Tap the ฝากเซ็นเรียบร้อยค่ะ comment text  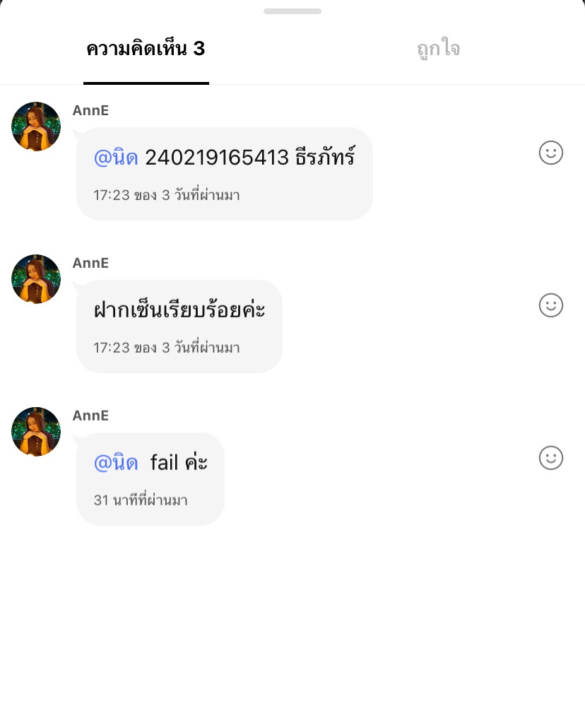pyautogui.click(x=179, y=310)
